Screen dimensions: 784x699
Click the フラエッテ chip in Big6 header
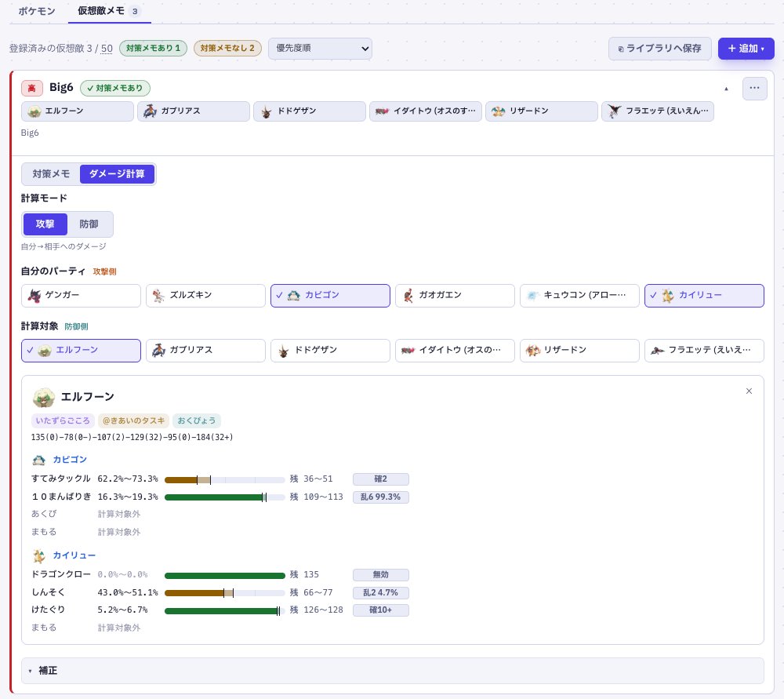[x=658, y=111]
